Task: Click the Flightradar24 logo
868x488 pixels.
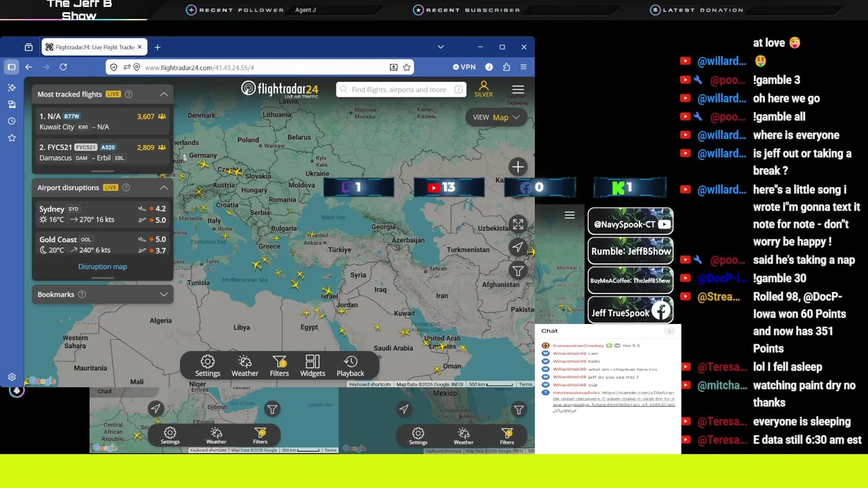Action: pyautogui.click(x=279, y=89)
